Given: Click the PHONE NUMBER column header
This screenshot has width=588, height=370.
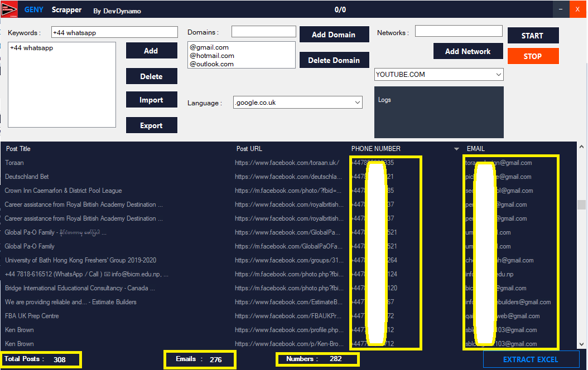Looking at the screenshot, I should (376, 149).
